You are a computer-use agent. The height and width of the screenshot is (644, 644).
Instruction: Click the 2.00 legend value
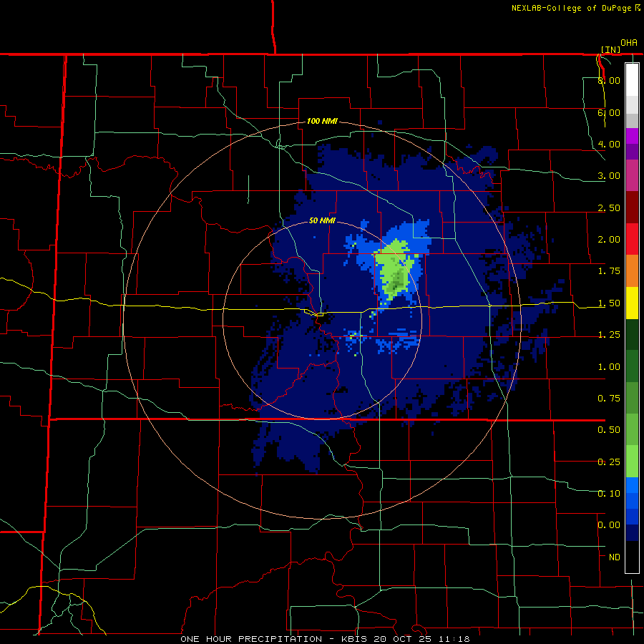(x=609, y=240)
